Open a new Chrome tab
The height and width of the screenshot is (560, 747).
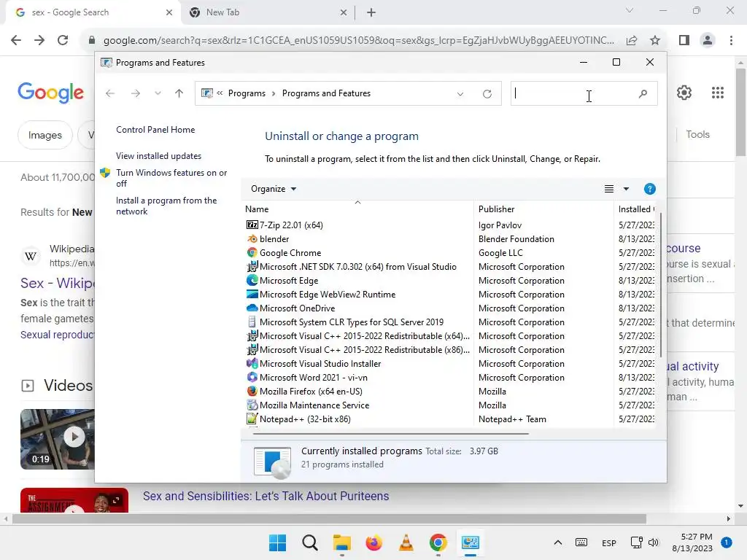tap(371, 12)
